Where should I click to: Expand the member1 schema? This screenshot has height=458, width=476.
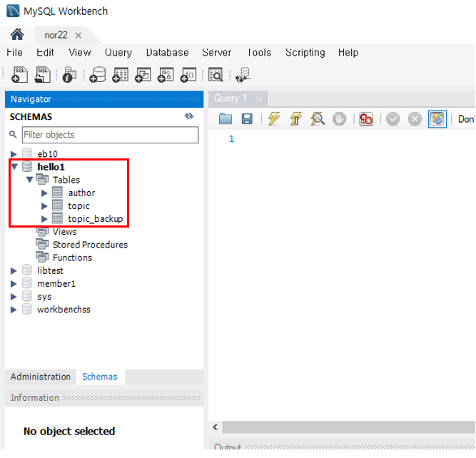14,284
